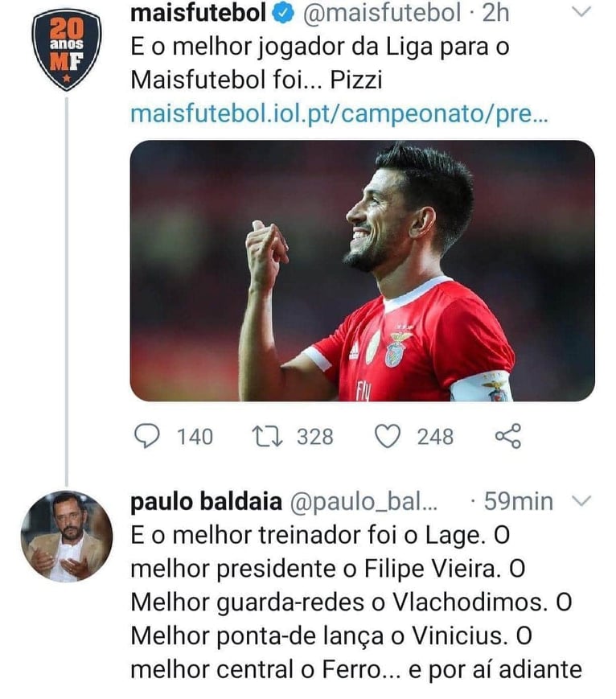Click the paulo baldaia display name
Viewport: 616px width, 699px height.
(x=206, y=502)
